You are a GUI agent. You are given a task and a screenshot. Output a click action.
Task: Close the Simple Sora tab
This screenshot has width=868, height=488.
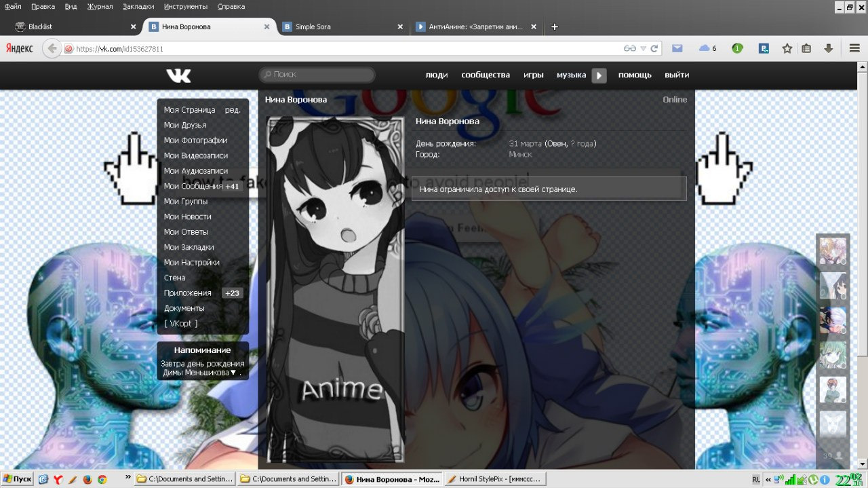tap(400, 27)
